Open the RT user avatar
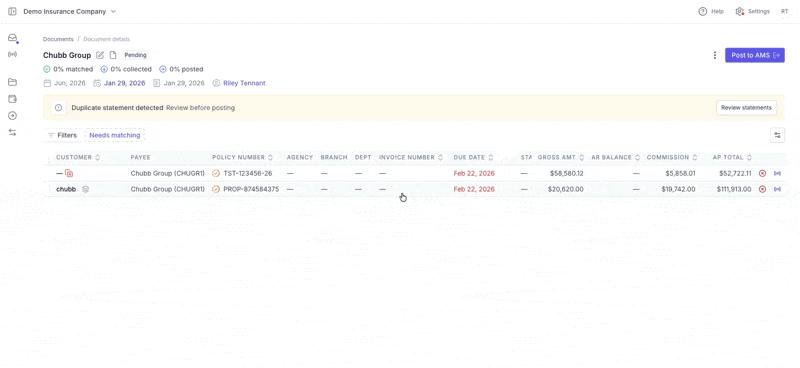The width and height of the screenshot is (800, 368). coord(784,11)
